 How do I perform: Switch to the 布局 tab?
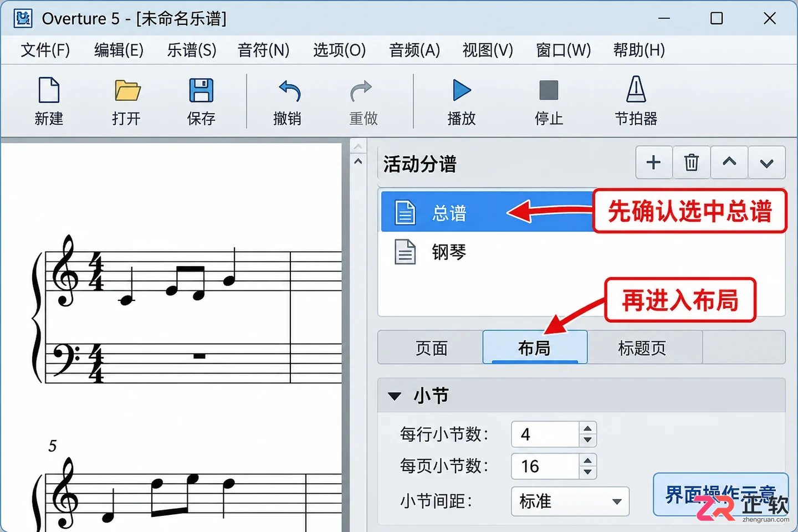tap(535, 347)
